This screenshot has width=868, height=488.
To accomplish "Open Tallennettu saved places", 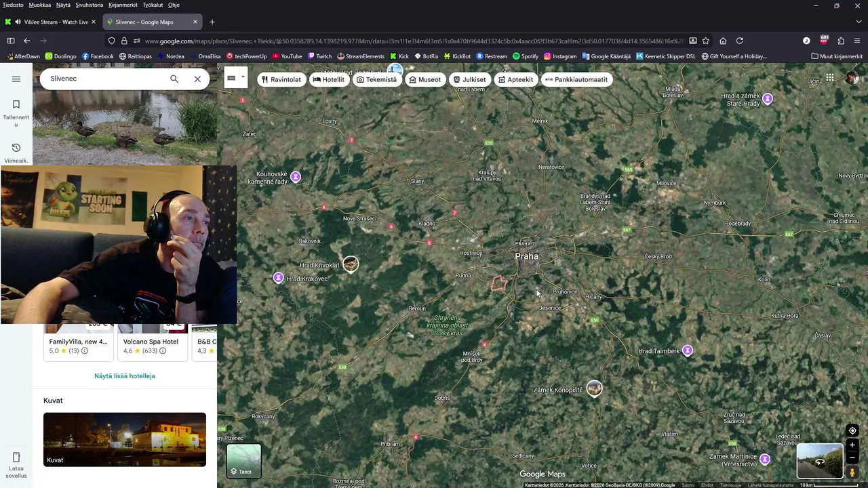I will coord(16,113).
